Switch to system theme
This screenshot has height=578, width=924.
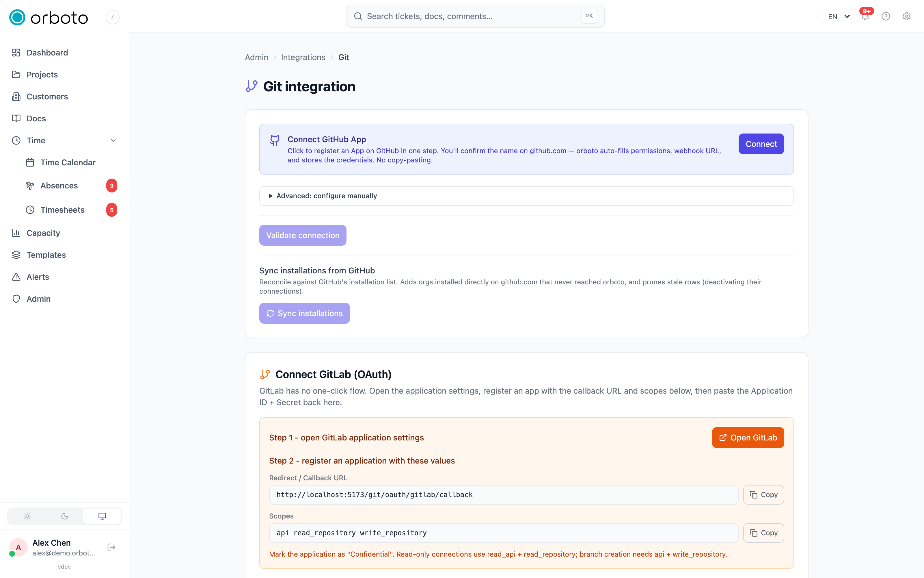click(102, 516)
